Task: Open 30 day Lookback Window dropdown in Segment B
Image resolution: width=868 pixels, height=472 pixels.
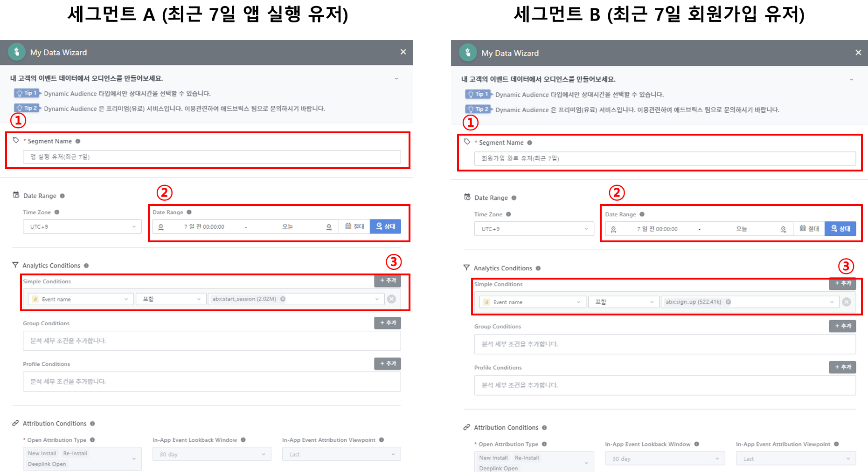Action: [665, 458]
